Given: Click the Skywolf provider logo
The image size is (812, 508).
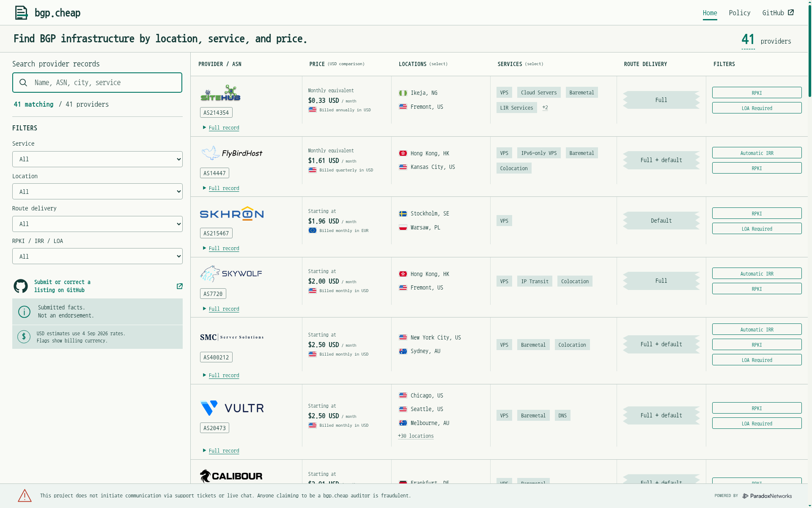Looking at the screenshot, I should tap(231, 274).
